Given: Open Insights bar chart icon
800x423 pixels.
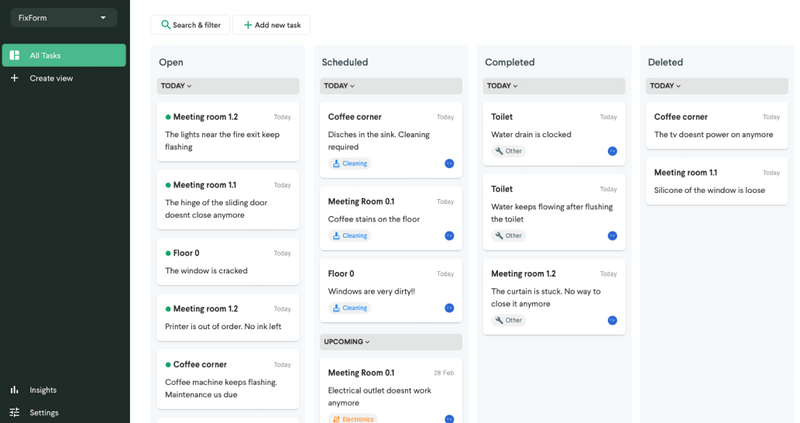Looking at the screenshot, I should tap(14, 390).
